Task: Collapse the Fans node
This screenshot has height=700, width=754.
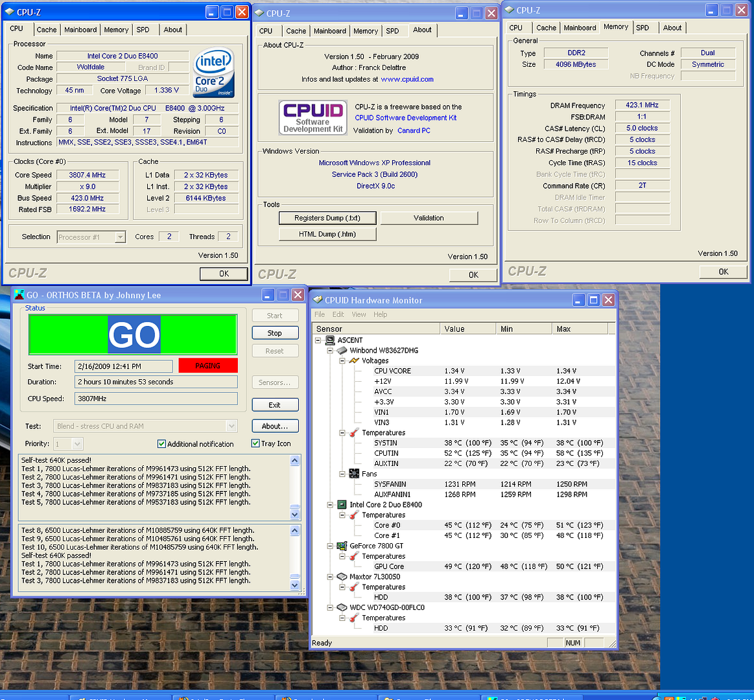Action: pyautogui.click(x=342, y=474)
